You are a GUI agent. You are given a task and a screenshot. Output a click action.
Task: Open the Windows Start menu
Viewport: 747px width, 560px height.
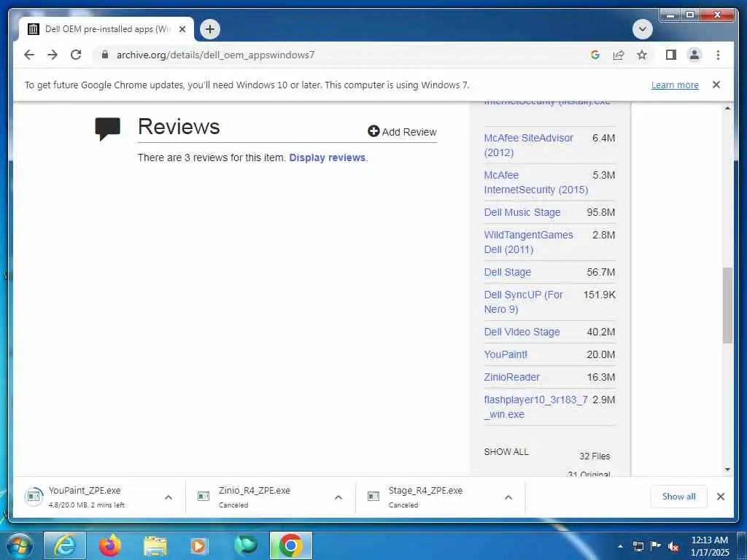pos(20,545)
